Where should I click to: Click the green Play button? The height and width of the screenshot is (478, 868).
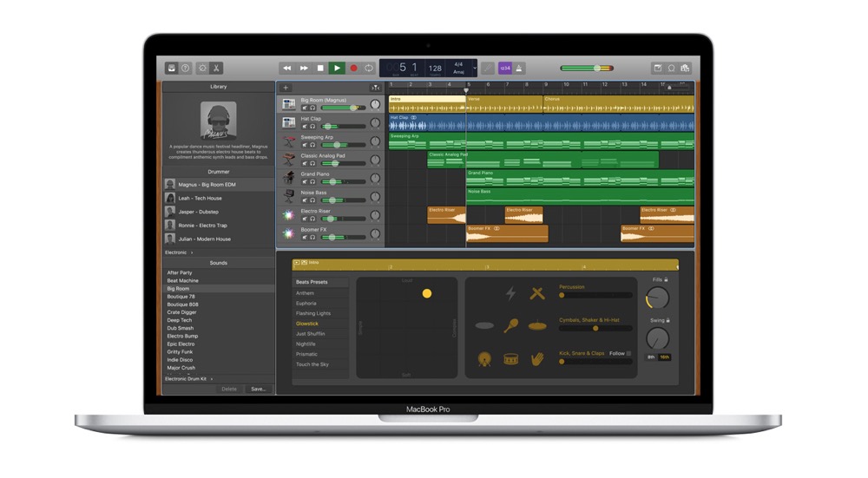[336, 68]
